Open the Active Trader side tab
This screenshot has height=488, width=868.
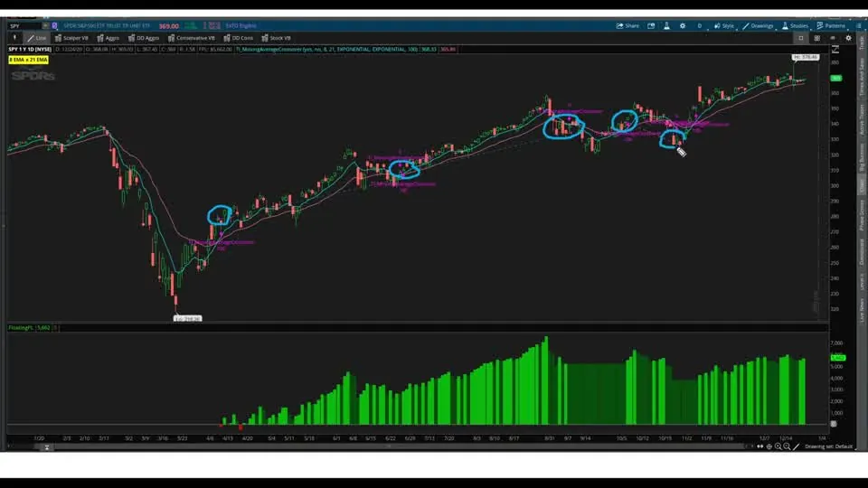point(862,120)
